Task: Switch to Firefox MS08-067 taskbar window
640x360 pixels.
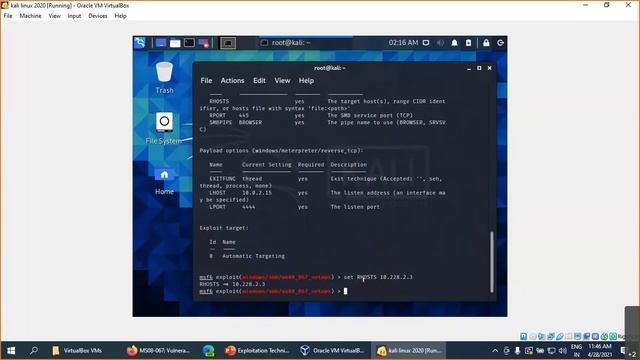Action: click(x=158, y=351)
